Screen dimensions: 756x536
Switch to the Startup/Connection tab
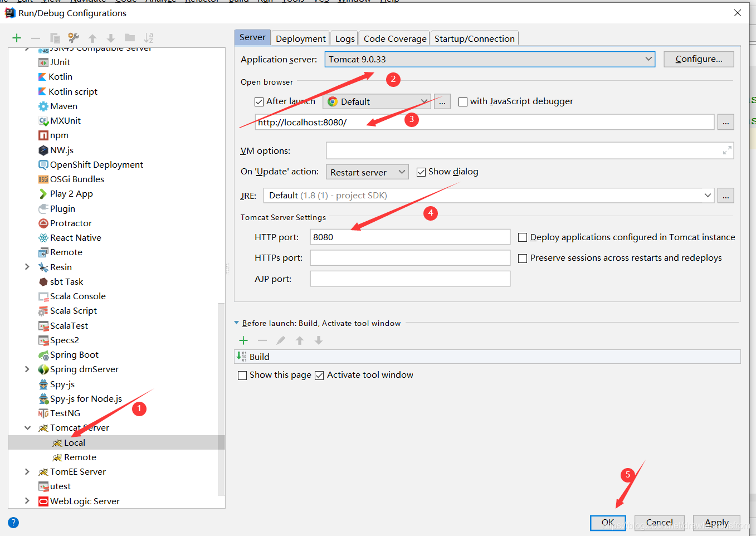click(x=475, y=38)
